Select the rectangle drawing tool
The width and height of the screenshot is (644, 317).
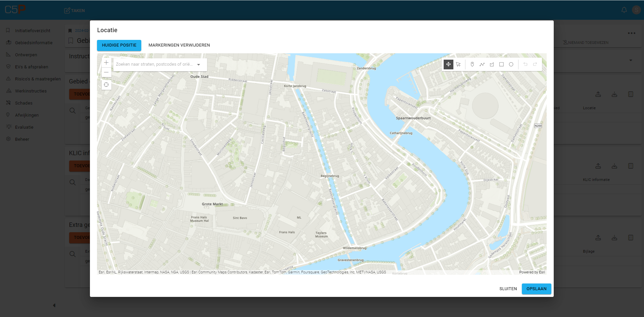pyautogui.click(x=501, y=64)
